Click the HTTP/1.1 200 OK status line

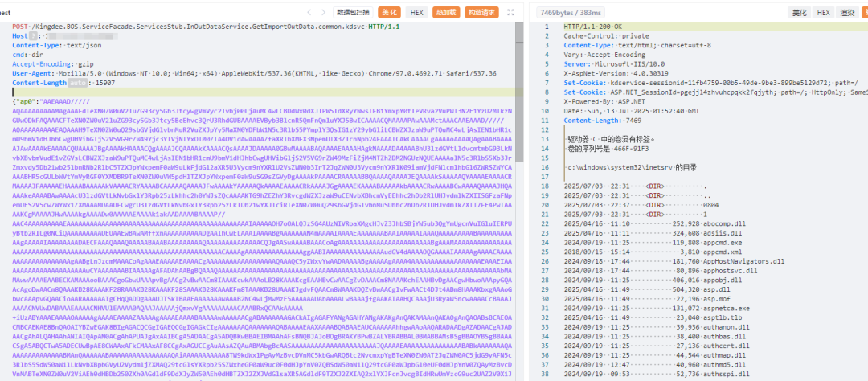pyautogui.click(x=592, y=27)
